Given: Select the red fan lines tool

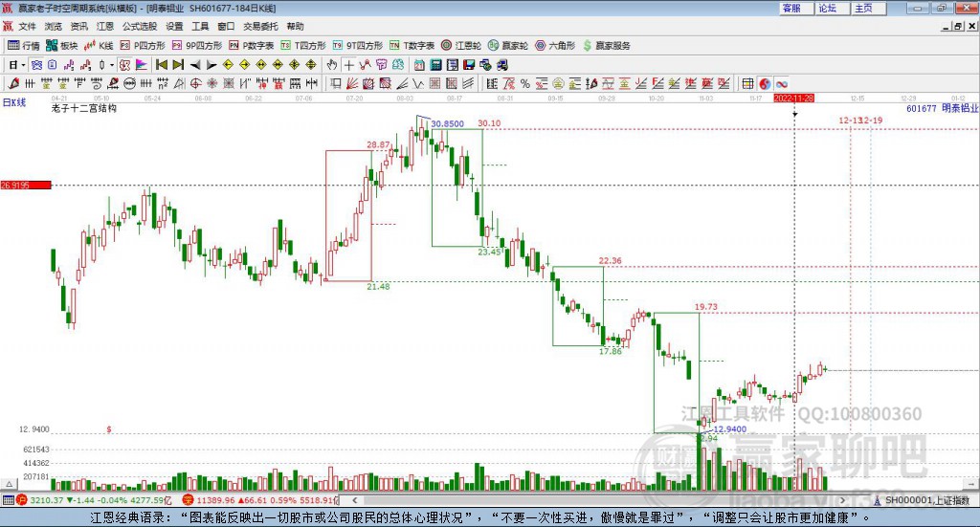Looking at the screenshot, I should click(352, 83).
